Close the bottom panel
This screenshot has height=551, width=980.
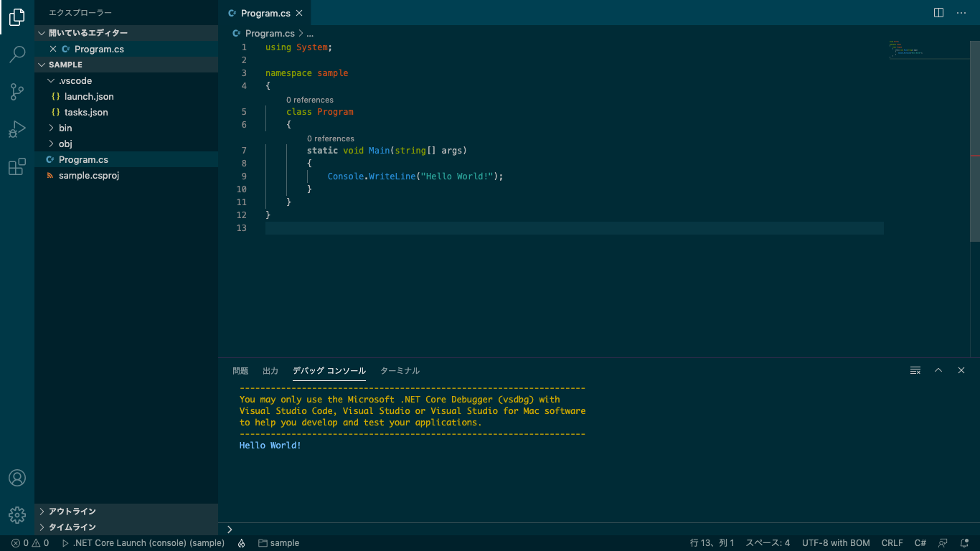tap(961, 370)
